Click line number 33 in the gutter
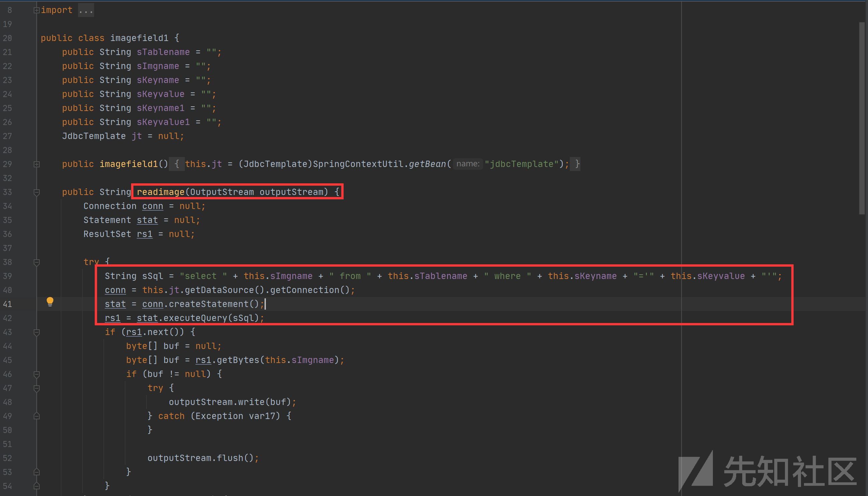Screen dimensions: 868x496 coord(7,192)
